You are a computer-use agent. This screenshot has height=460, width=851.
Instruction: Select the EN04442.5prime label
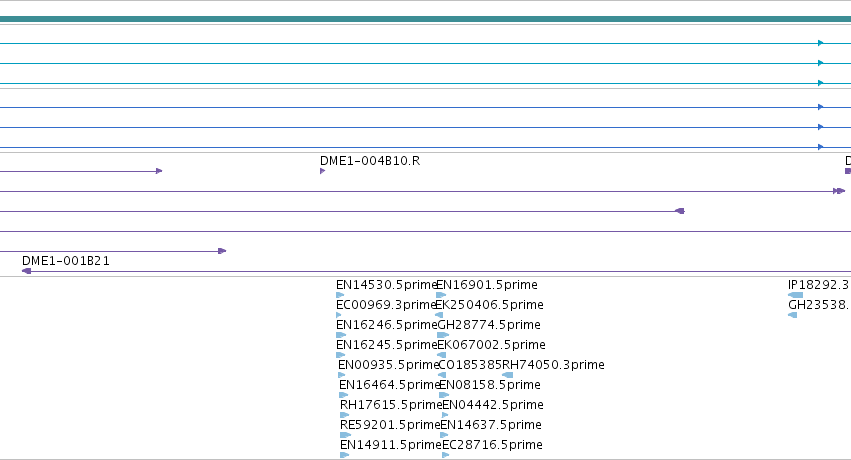point(493,405)
